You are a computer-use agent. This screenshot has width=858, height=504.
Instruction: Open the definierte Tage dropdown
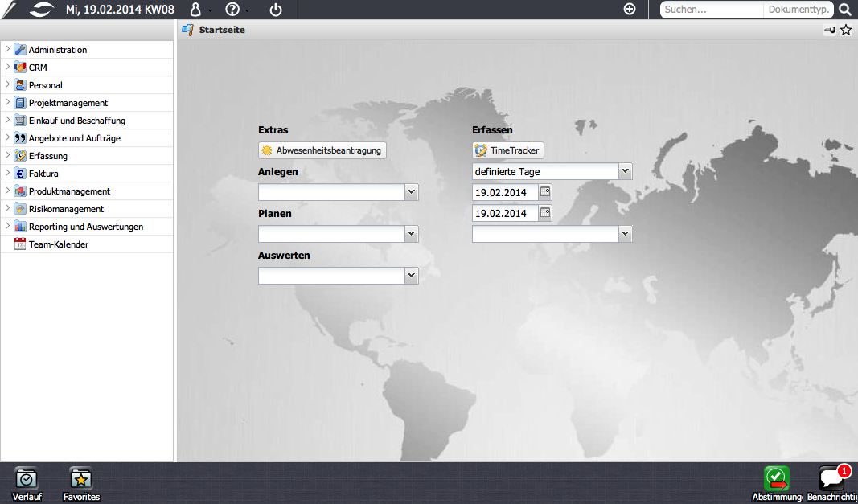[625, 172]
